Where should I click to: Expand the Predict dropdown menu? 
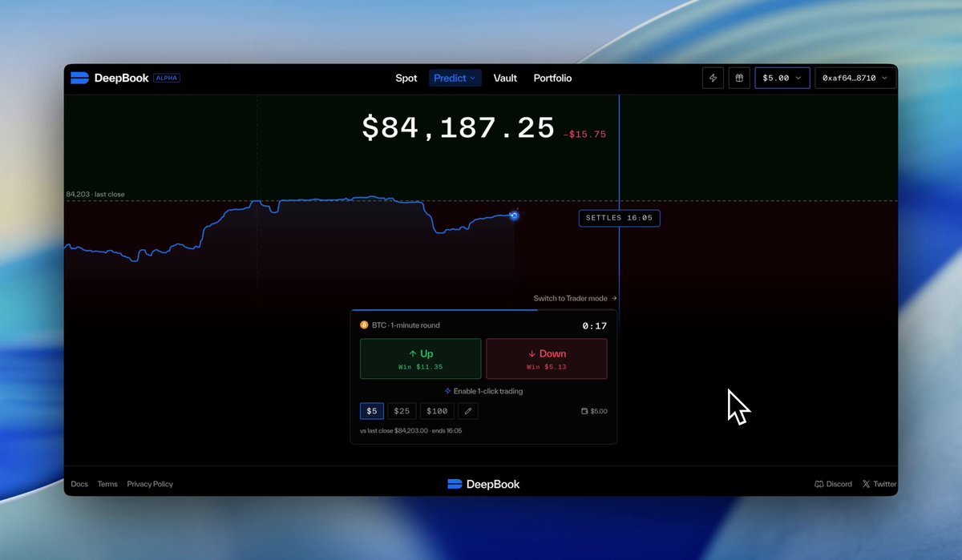[455, 78]
